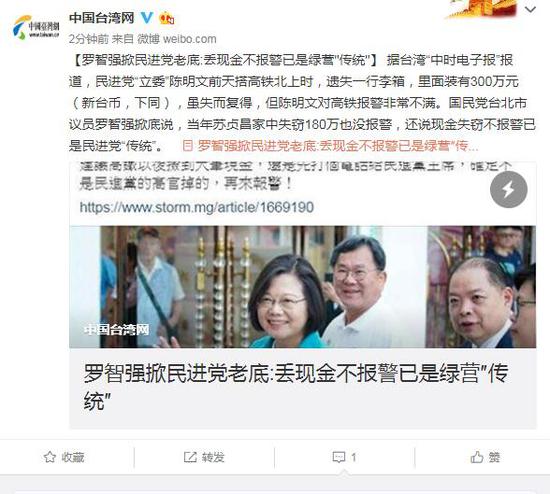Click the 中国台湾网 profile avatar
This screenshot has height=494, width=550.
click(36, 27)
